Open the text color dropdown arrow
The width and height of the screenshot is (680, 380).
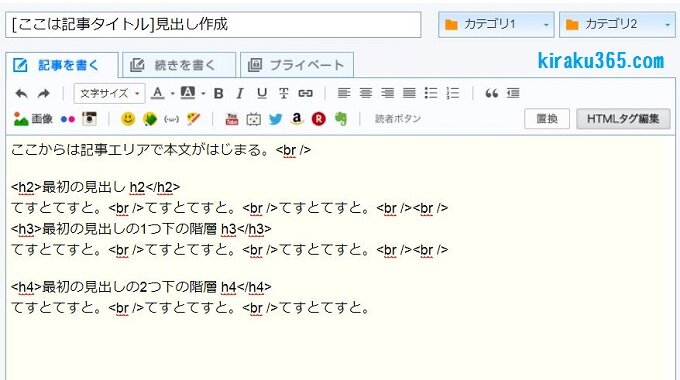(172, 93)
